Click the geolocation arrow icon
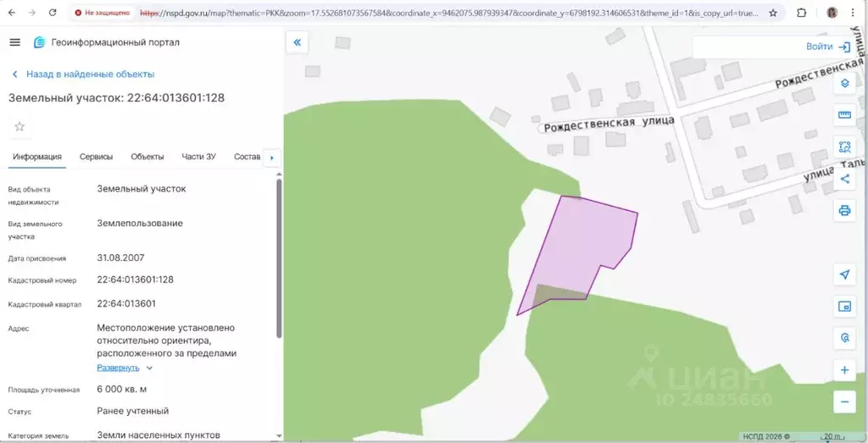Viewport: 868px width, 443px height. [844, 274]
